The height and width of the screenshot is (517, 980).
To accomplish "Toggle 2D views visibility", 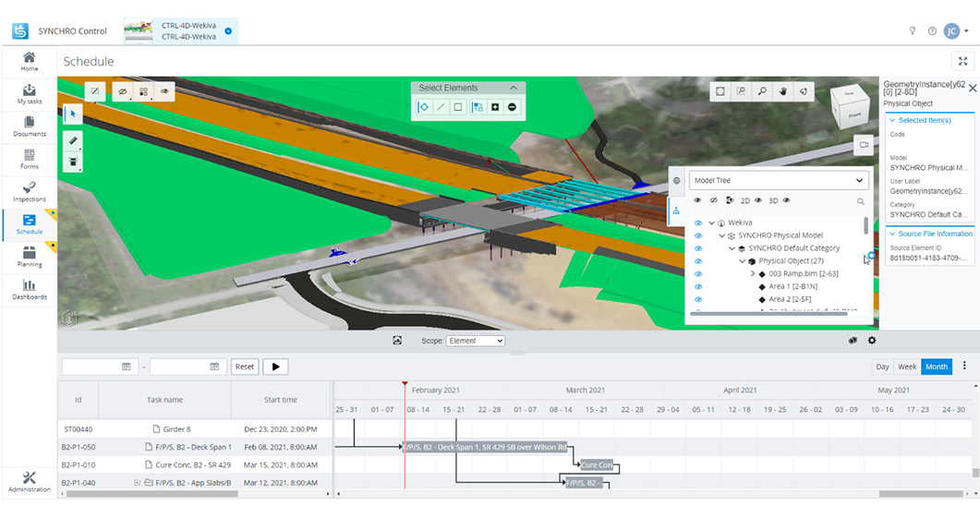I will coord(758,200).
